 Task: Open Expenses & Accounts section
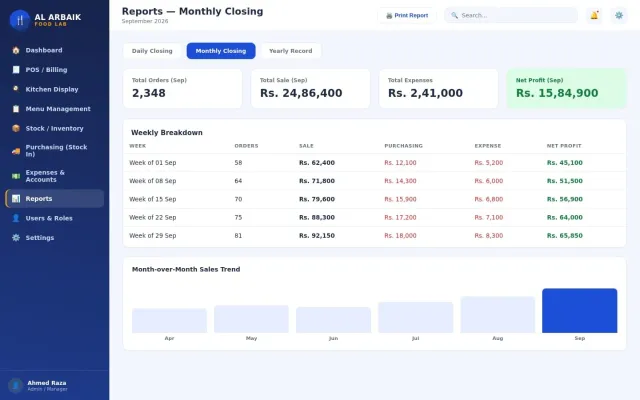click(x=55, y=176)
